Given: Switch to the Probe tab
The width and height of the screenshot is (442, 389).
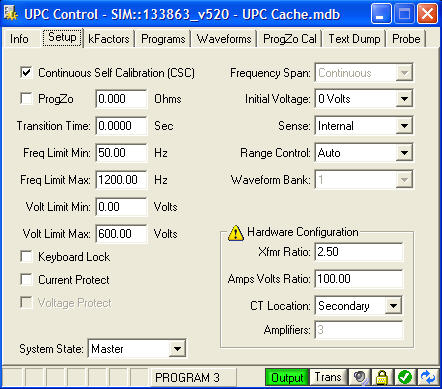Looking at the screenshot, I should (406, 39).
